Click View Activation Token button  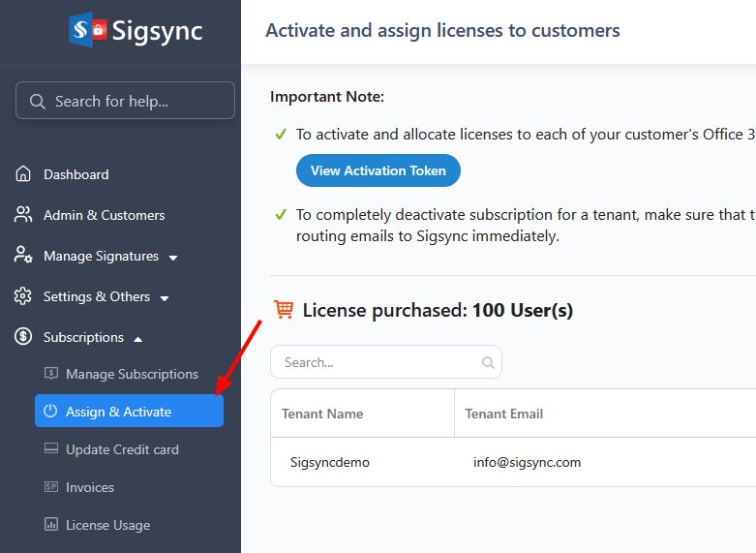pyautogui.click(x=378, y=170)
